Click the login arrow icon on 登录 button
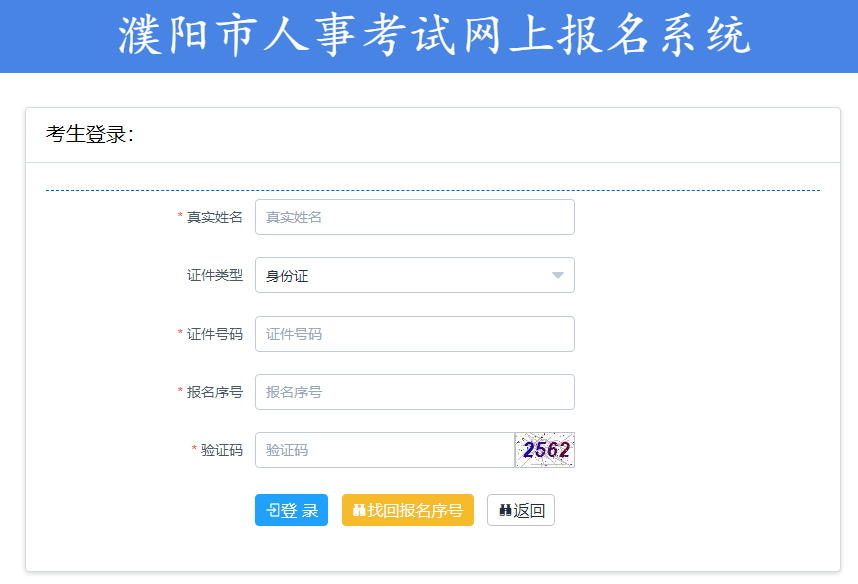The width and height of the screenshot is (858, 584). tap(272, 510)
